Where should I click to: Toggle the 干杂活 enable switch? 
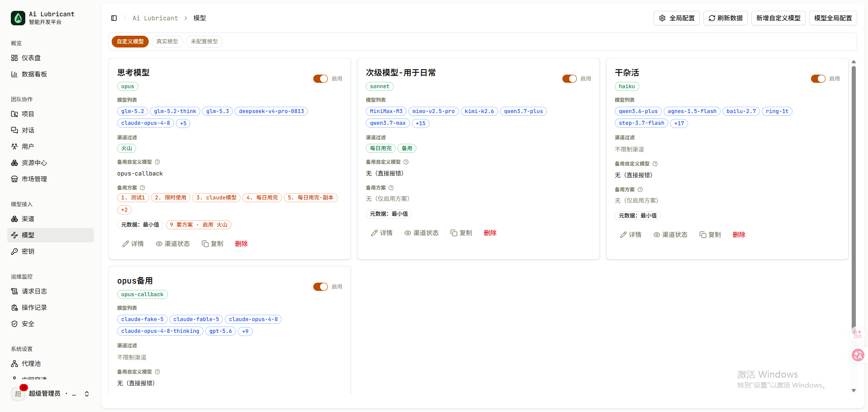tap(818, 79)
